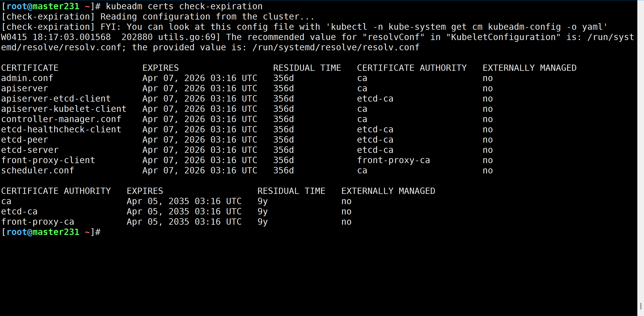Image resolution: width=644 pixels, height=316 pixels.
Task: Click the etcd-server certificate entry
Action: (30, 150)
